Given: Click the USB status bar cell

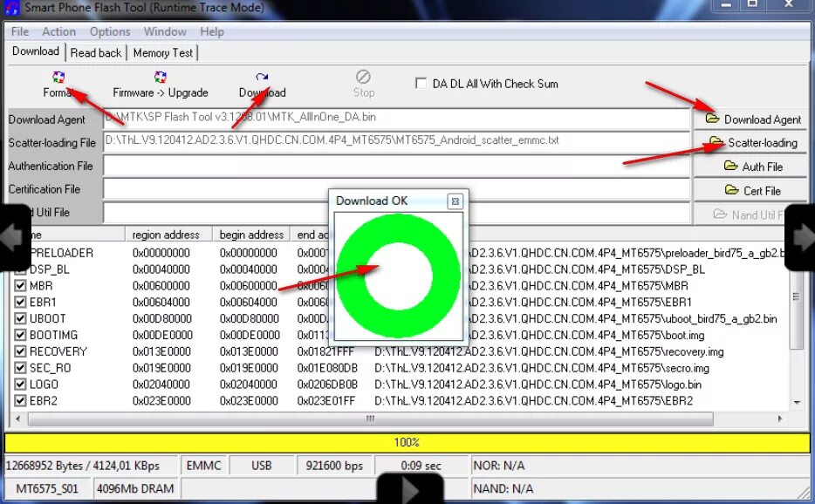Looking at the screenshot, I should (262, 466).
